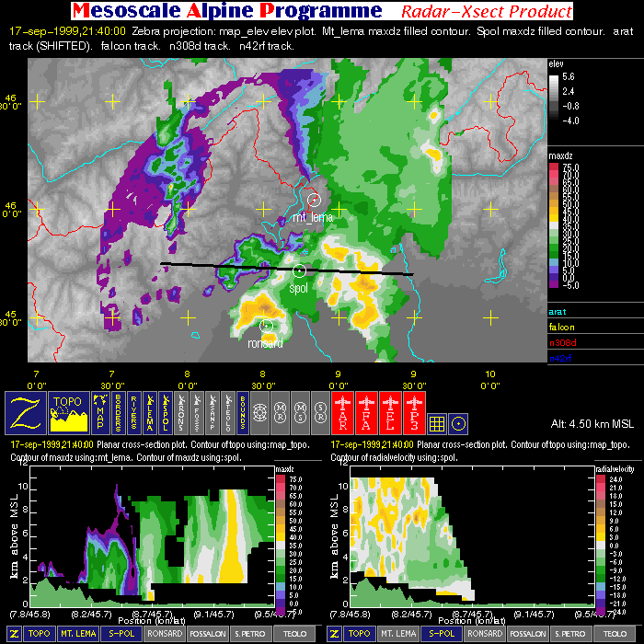Toggle the BOUNDS overlay
The image size is (644, 644).
tap(242, 413)
